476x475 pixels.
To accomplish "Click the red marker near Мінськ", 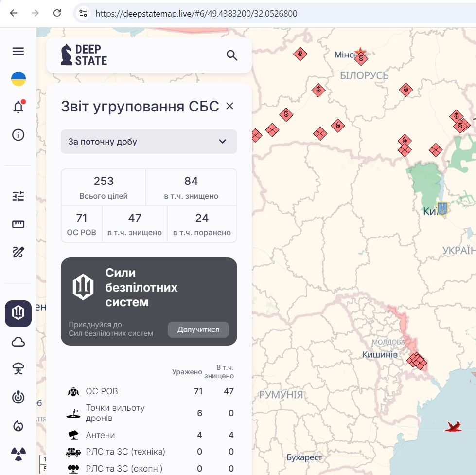I will (361, 58).
